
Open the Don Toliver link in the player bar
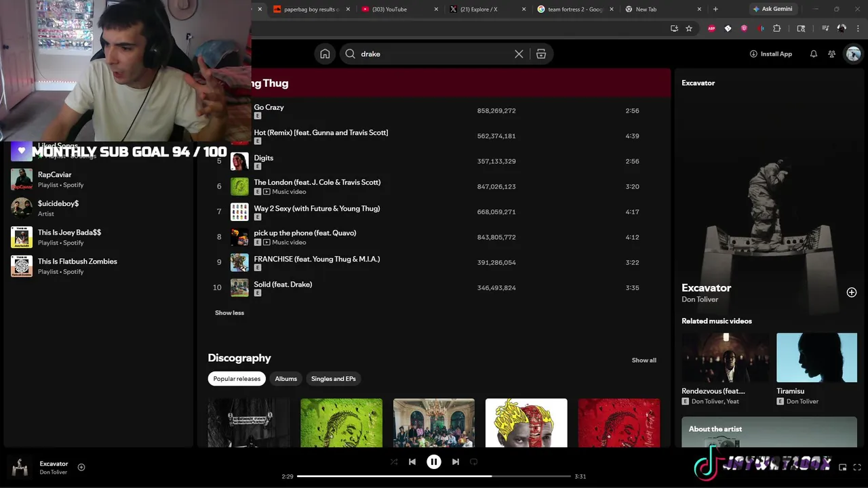tap(53, 472)
